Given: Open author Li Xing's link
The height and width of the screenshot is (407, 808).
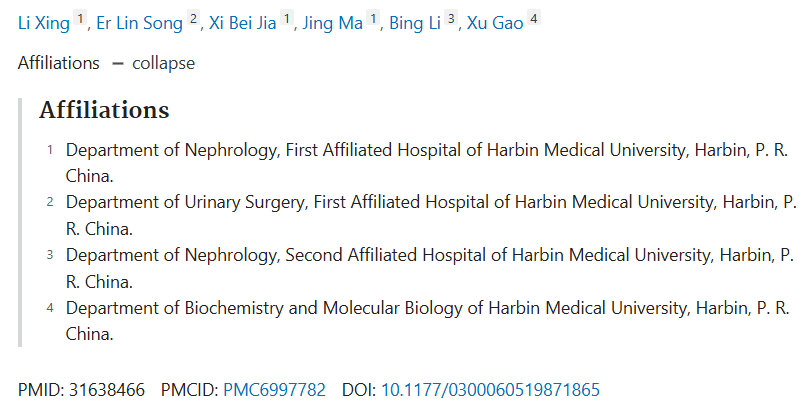Looking at the screenshot, I should tap(44, 23).
